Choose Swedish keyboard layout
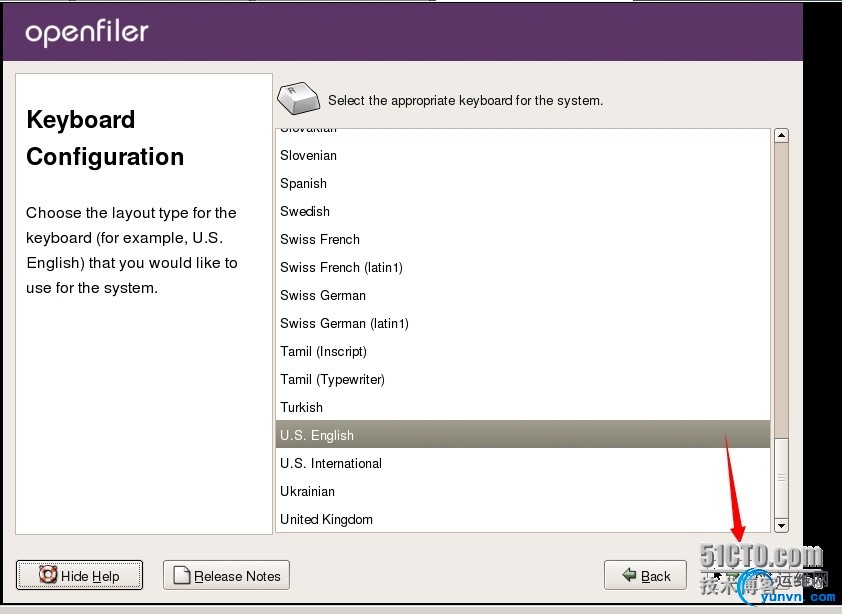This screenshot has width=842, height=614. click(523, 212)
